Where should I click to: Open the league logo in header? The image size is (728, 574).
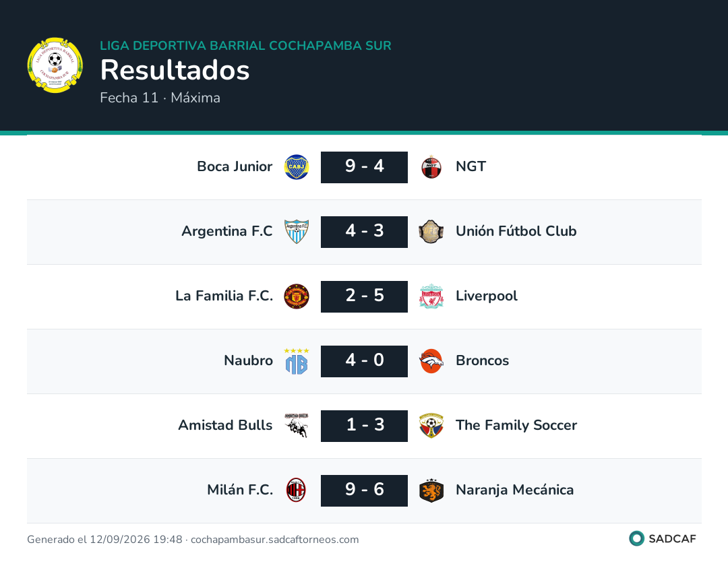point(55,65)
